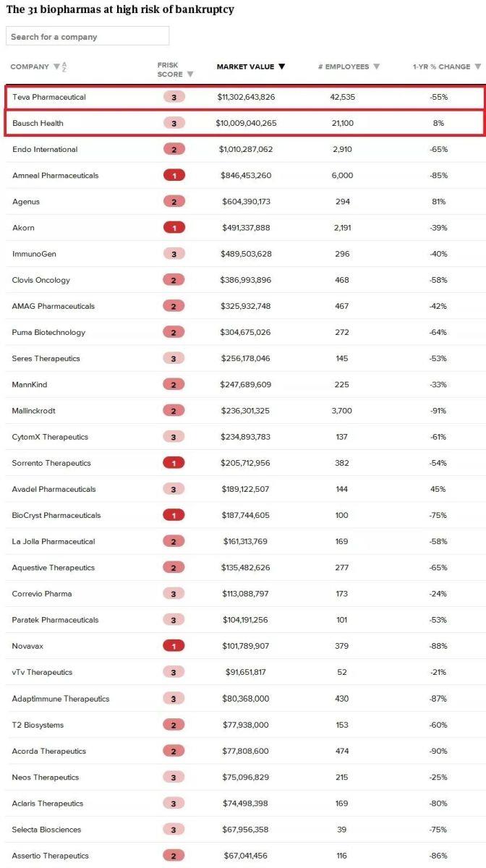The height and width of the screenshot is (868, 486).
Task: Click Amneal Pharmaceuticals' red score badge
Action: (174, 176)
